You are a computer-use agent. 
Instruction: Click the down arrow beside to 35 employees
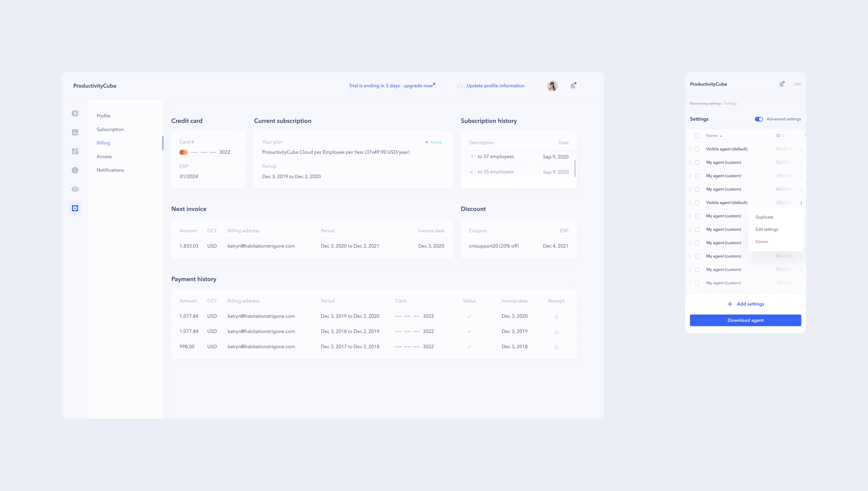point(472,172)
